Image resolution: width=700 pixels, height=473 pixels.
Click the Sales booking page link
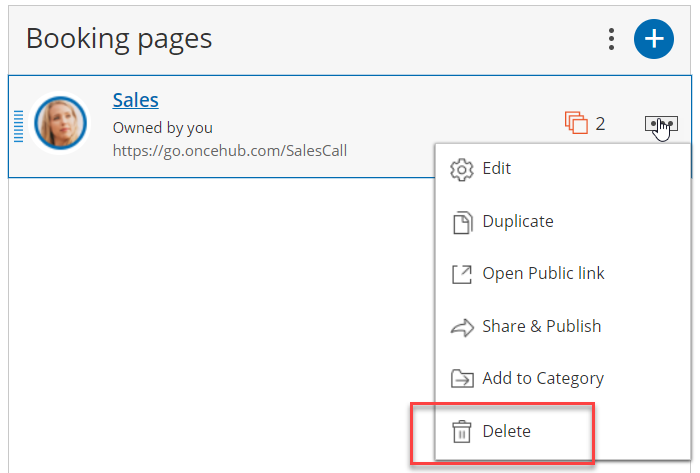[x=135, y=100]
